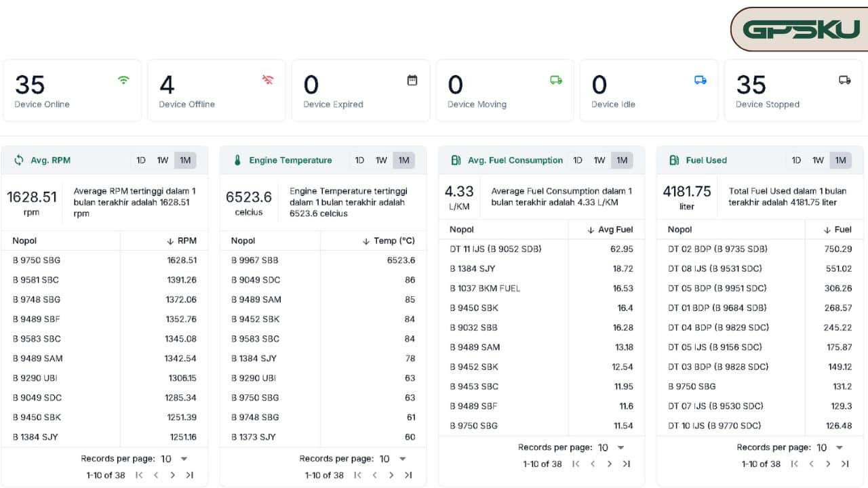
Task: Go to next page in Fuel Used table
Action: pyautogui.click(x=828, y=464)
